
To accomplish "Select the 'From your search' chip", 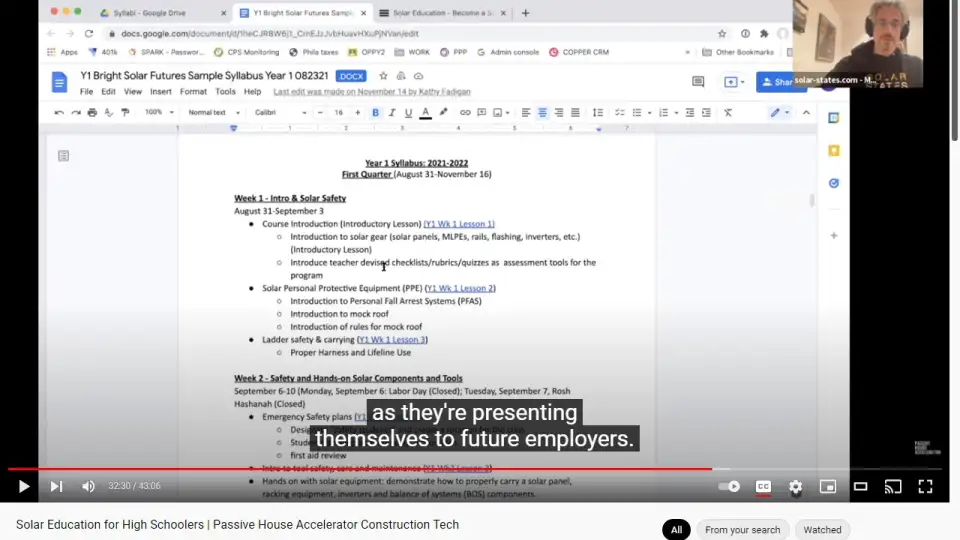I will click(742, 530).
